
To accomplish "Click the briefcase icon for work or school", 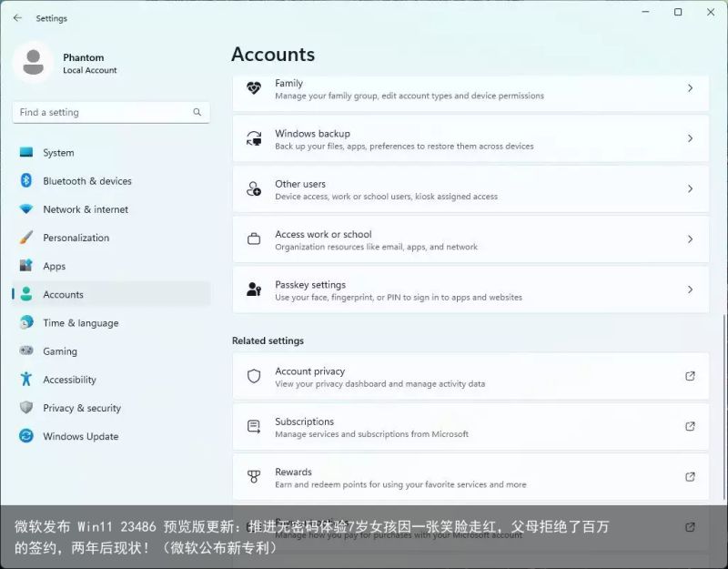I will (x=254, y=239).
